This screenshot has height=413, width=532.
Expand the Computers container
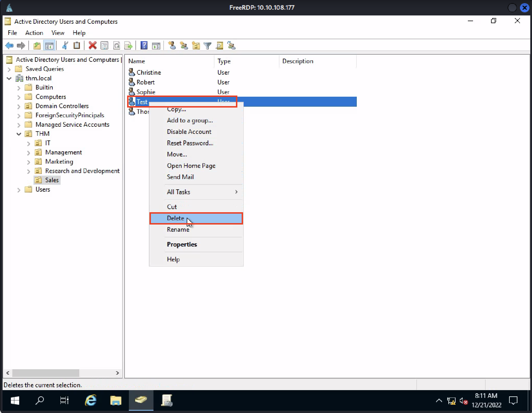tap(19, 97)
